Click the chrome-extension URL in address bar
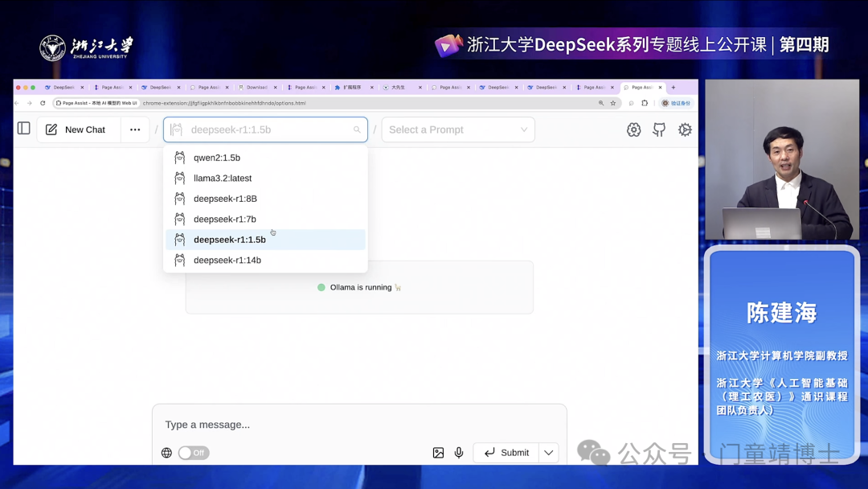 (224, 103)
